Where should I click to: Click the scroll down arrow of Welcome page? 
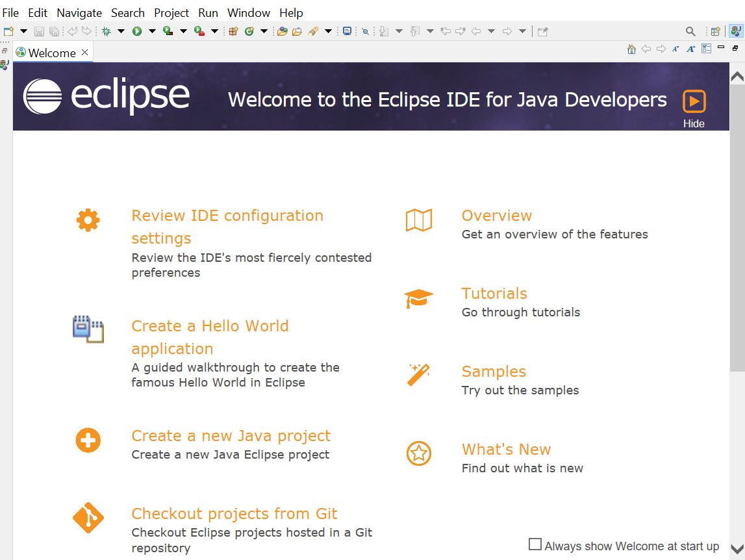pyautogui.click(x=737, y=550)
